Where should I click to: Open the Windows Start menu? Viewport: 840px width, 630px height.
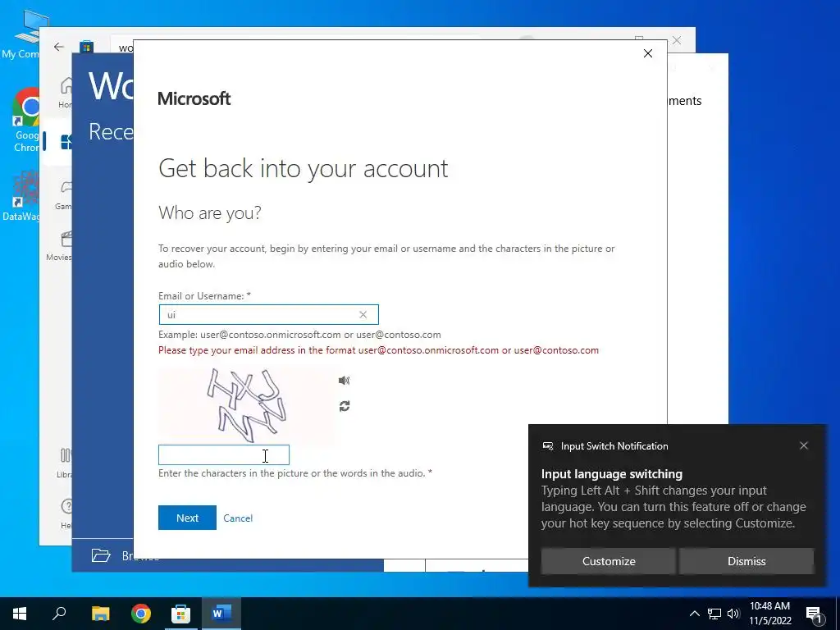point(20,614)
